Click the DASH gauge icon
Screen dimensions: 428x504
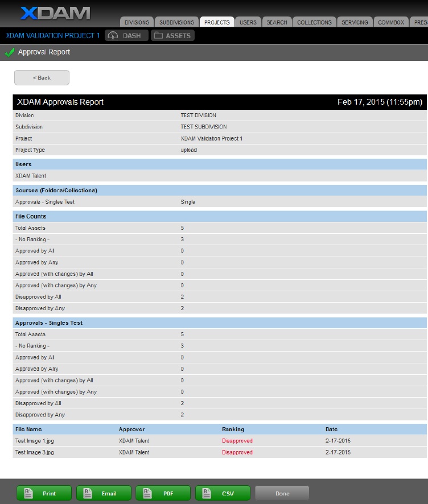[x=113, y=35]
